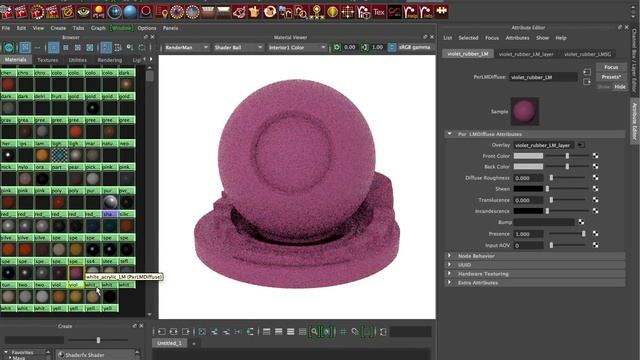The image size is (640, 360).
Task: Open Attribute Editor Attributes menu
Action: tap(518, 38)
